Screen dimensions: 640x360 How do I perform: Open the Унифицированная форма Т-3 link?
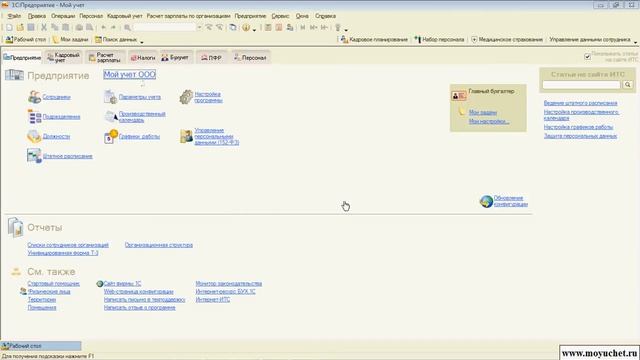pyautogui.click(x=63, y=253)
